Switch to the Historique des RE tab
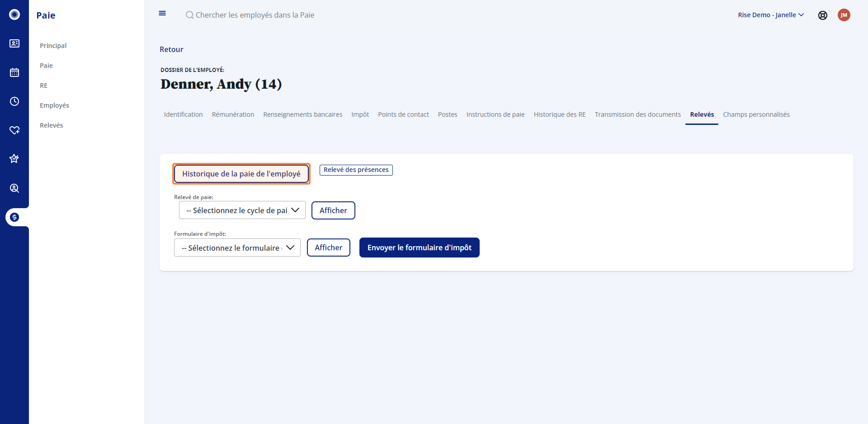Image resolution: width=868 pixels, height=424 pixels. [559, 114]
